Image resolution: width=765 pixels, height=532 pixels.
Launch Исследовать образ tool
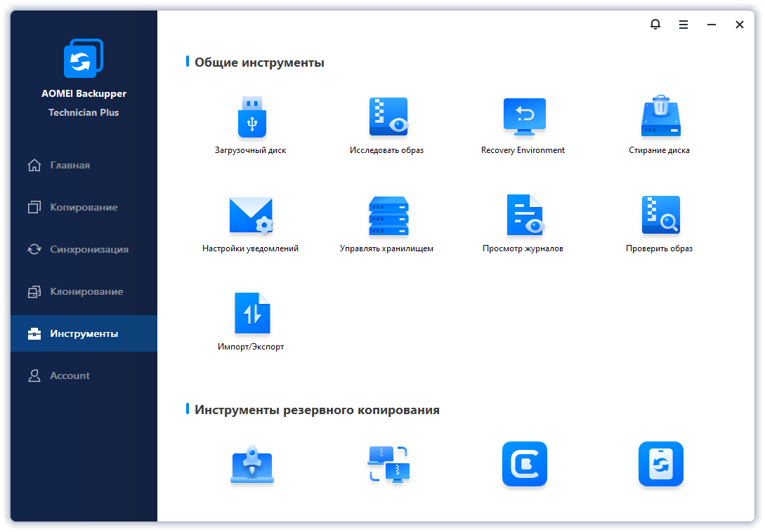388,117
